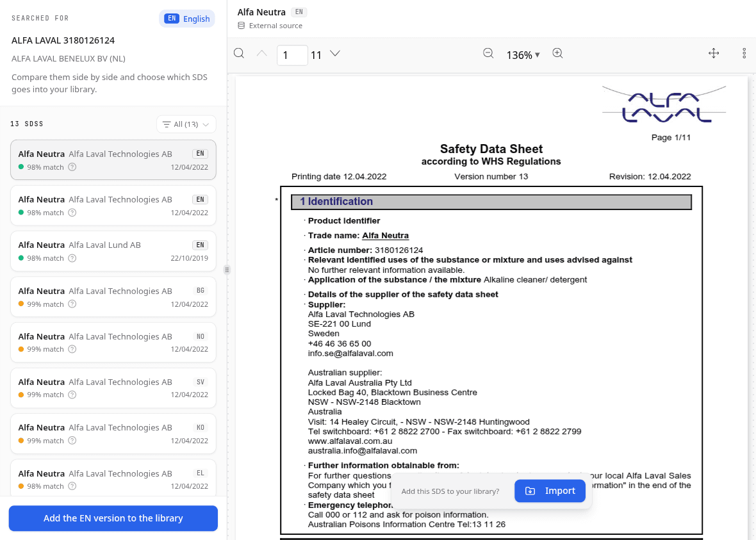
Task: Click the ALFA LAVAL 3180126124 search text
Action: [x=63, y=40]
